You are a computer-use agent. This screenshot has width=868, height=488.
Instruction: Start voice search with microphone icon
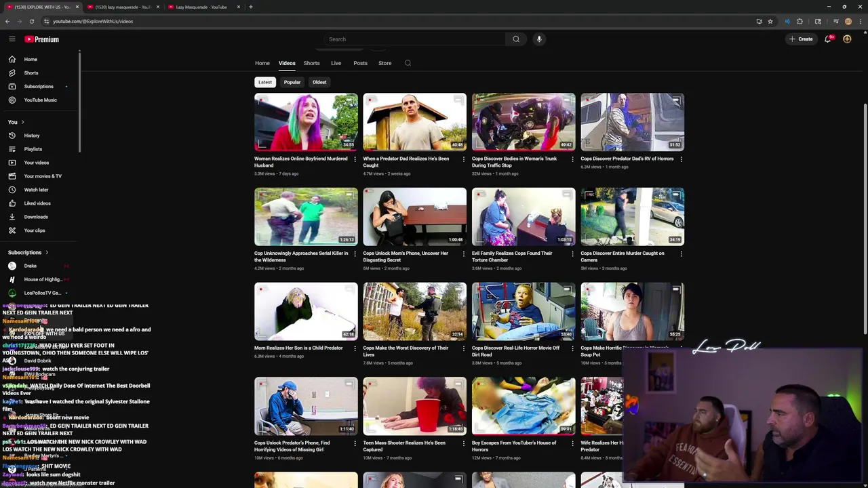539,39
